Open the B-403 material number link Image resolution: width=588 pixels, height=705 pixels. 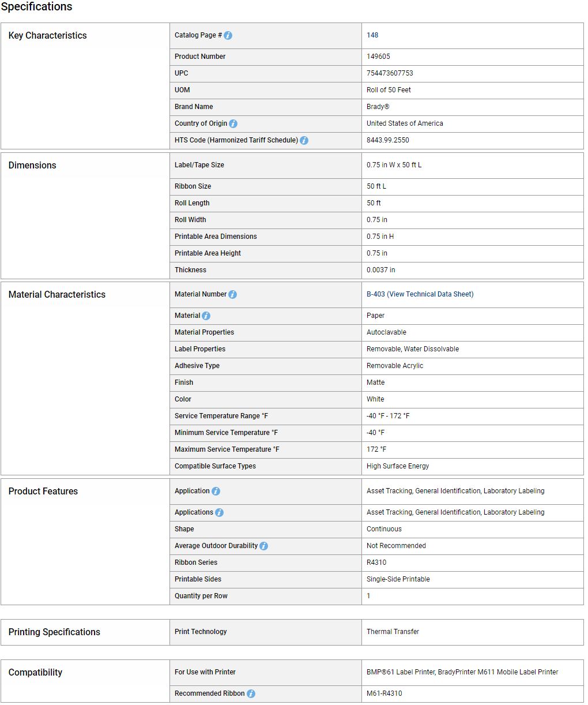click(376, 294)
